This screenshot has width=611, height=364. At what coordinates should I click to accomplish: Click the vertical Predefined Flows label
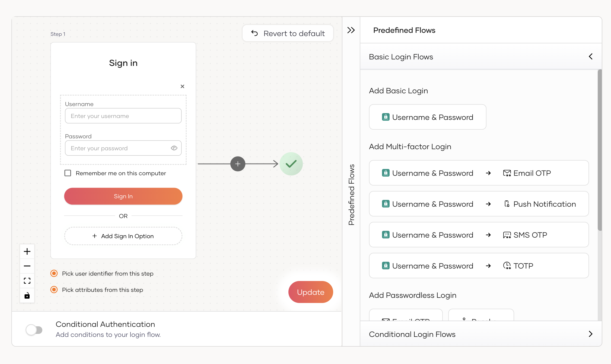point(351,195)
